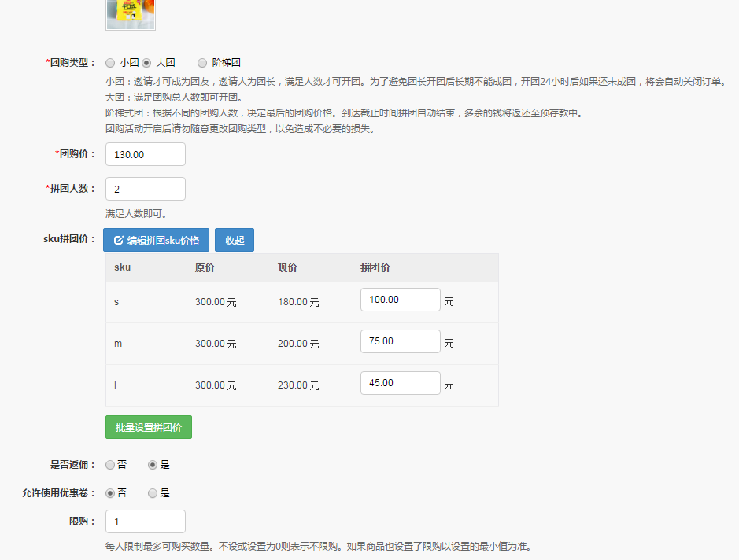Click the sku column header
Image resolution: width=739 pixels, height=560 pixels.
click(x=123, y=267)
